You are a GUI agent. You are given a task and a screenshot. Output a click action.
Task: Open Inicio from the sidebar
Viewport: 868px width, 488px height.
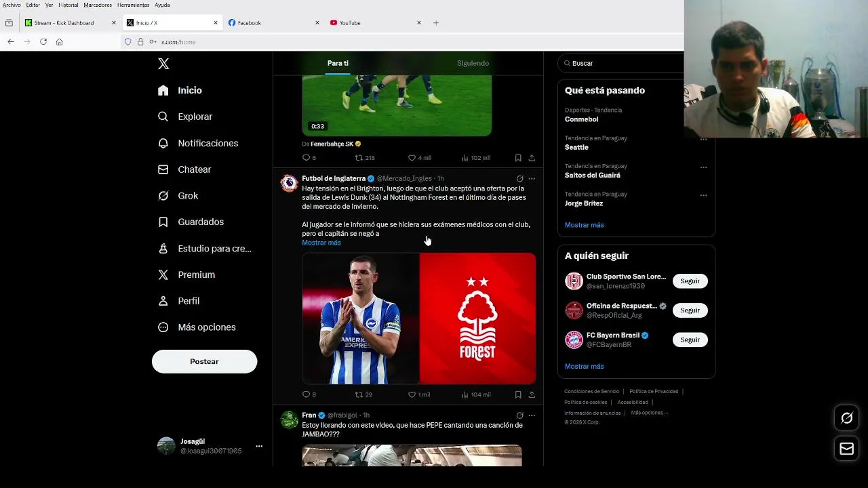click(180, 90)
